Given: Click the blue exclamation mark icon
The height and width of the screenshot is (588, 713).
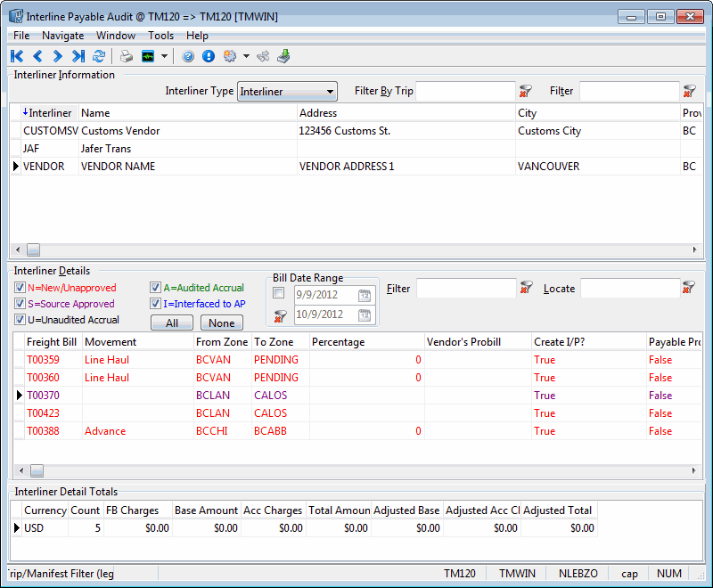Looking at the screenshot, I should pos(209,56).
